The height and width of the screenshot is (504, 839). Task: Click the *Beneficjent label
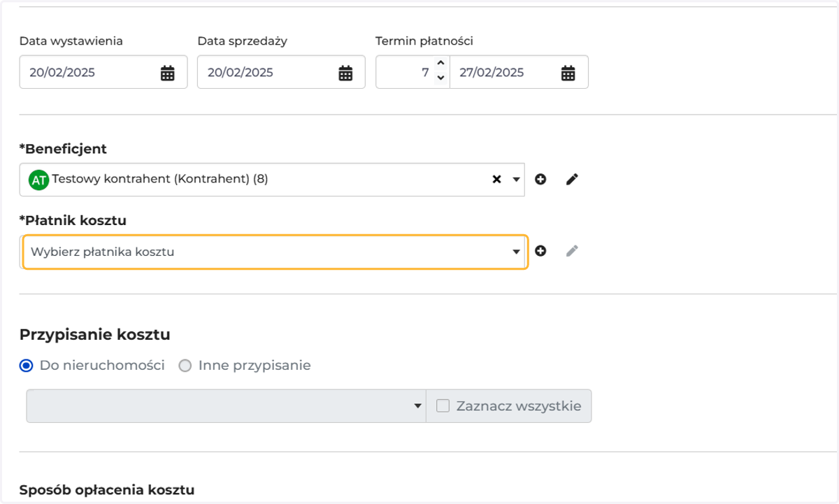63,149
